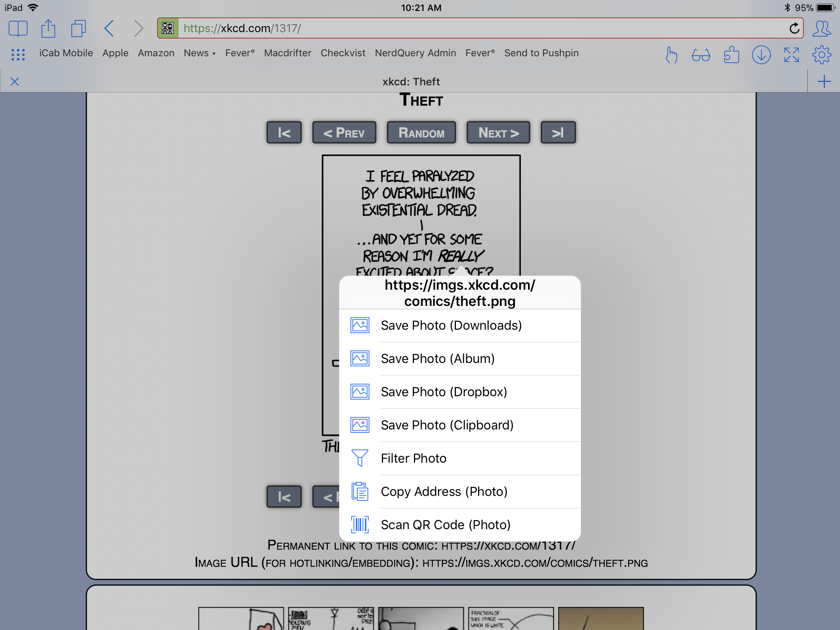Tap the clipboard icon beside Copy Address
Image resolution: width=840 pixels, height=630 pixels.
tap(360, 492)
